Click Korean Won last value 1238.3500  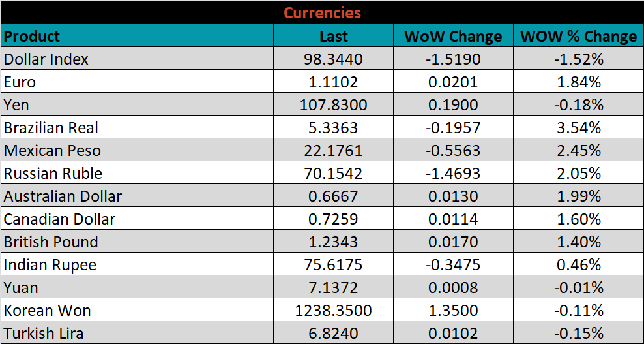coord(333,311)
